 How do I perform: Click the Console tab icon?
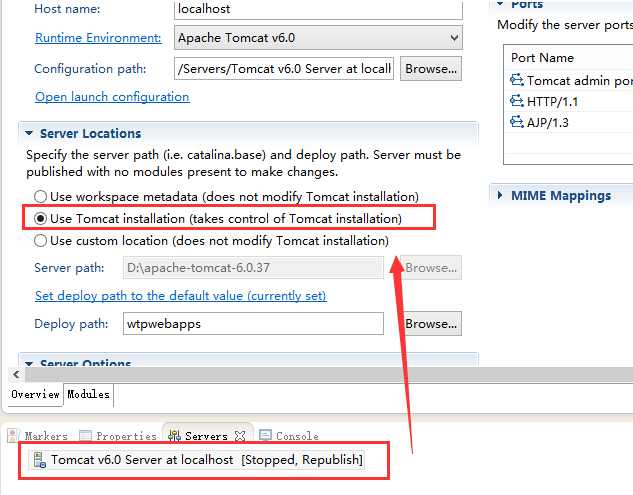[x=265, y=436]
